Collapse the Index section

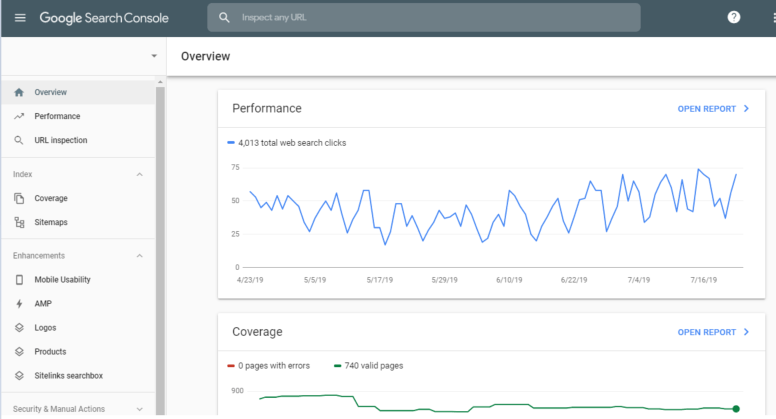139,174
